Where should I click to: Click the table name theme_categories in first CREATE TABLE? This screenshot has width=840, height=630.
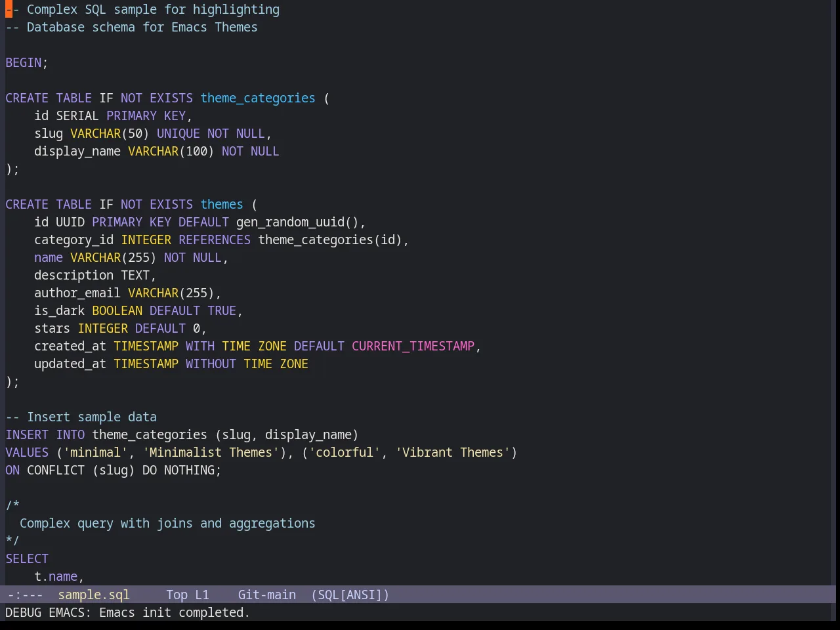click(x=258, y=98)
